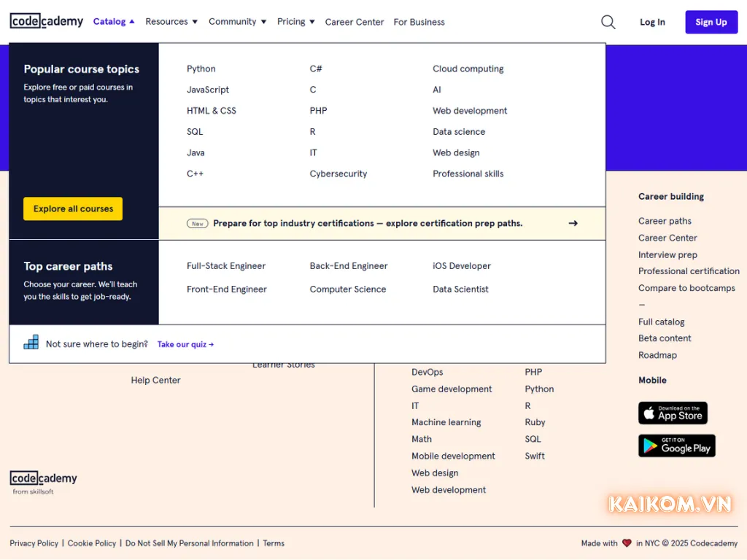Open the search magnifying glass icon
The image size is (747, 560).
point(608,22)
